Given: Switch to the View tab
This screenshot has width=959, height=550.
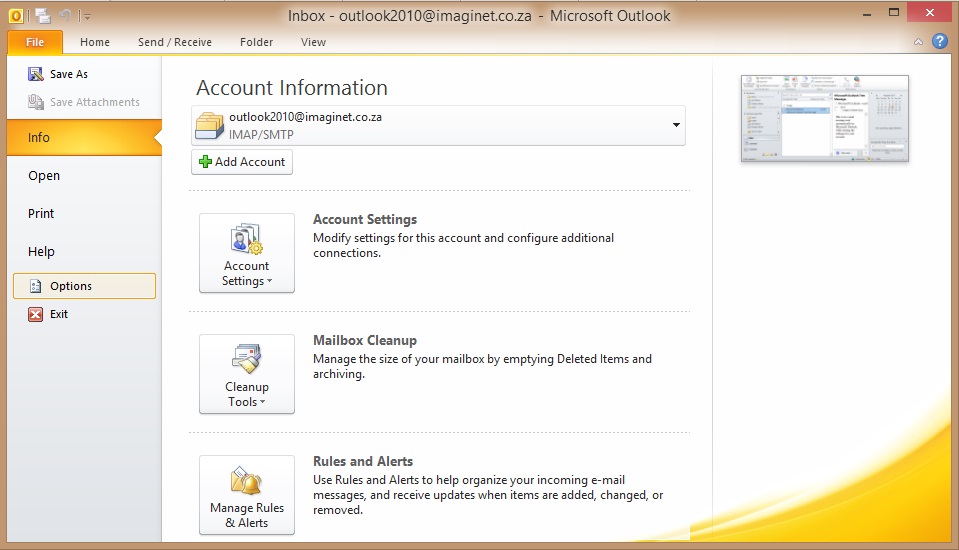Looking at the screenshot, I should tap(313, 42).
